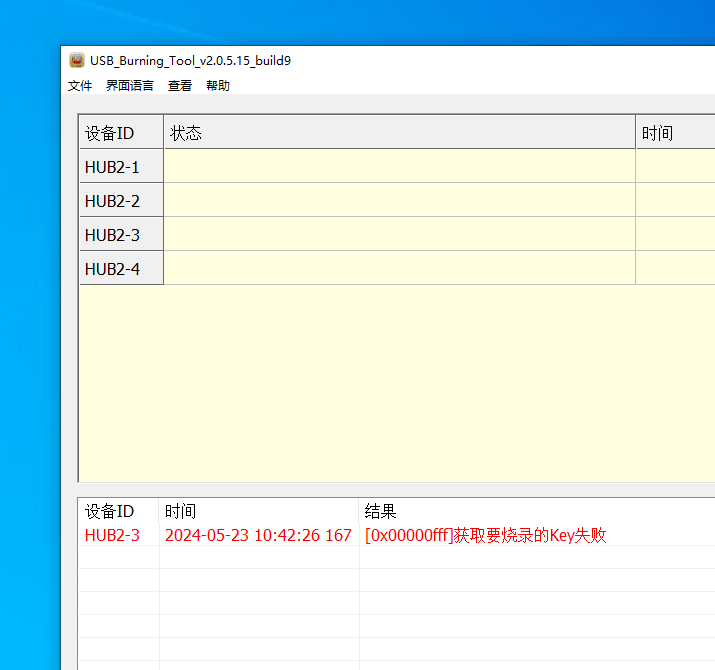Click the USB Burning Tool app icon

tap(77, 60)
